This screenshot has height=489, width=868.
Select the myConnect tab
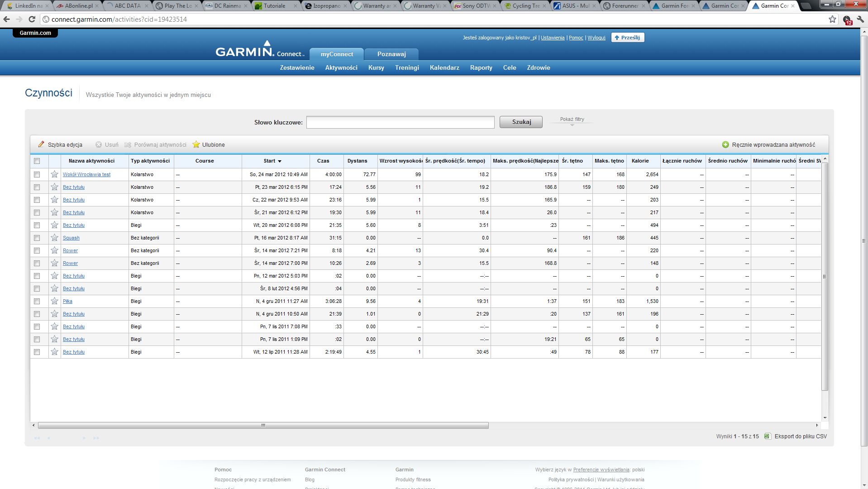pyautogui.click(x=337, y=54)
